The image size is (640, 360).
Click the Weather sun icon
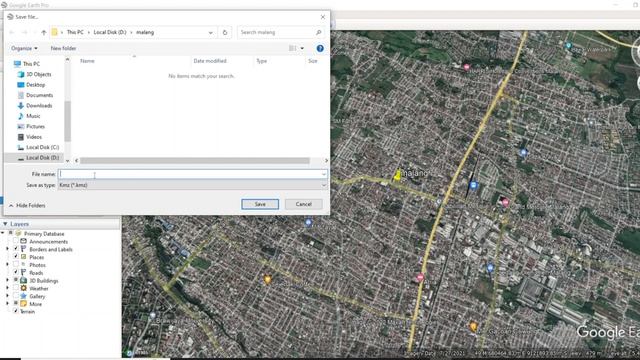point(24,288)
